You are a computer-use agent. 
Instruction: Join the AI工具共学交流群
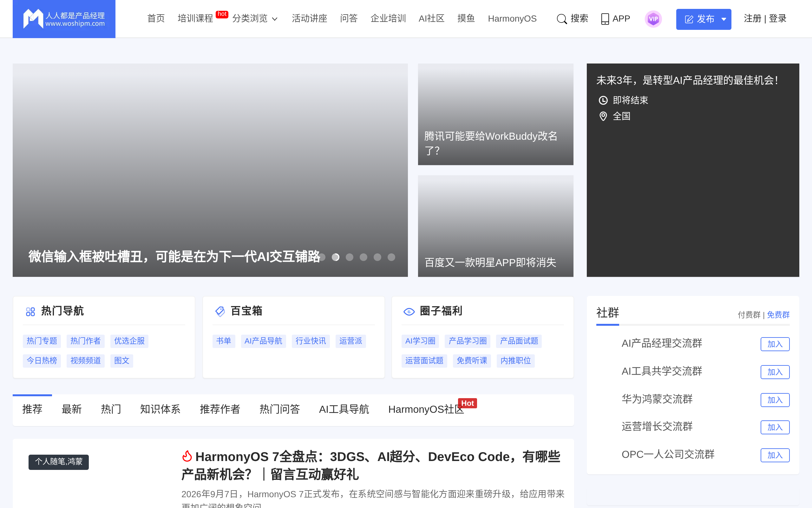775,372
